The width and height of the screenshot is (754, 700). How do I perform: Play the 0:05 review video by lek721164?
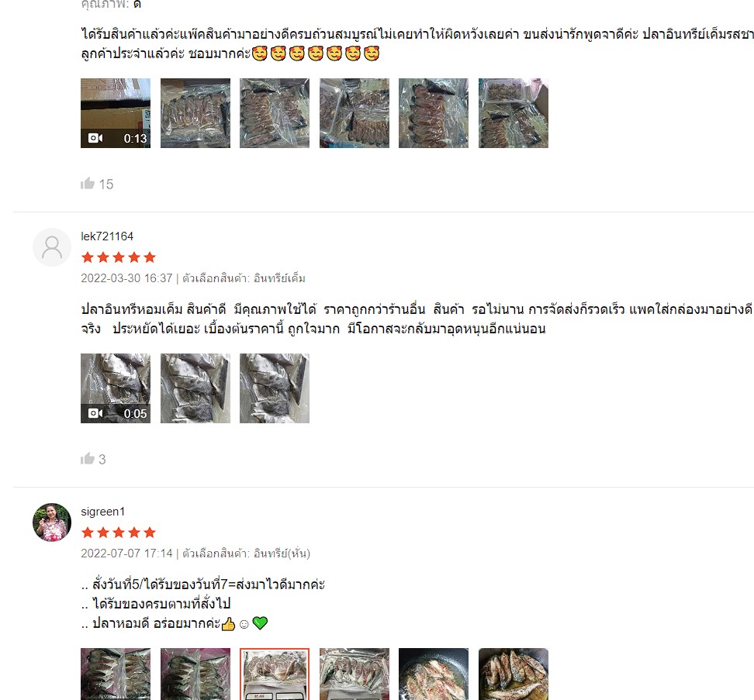pos(116,388)
